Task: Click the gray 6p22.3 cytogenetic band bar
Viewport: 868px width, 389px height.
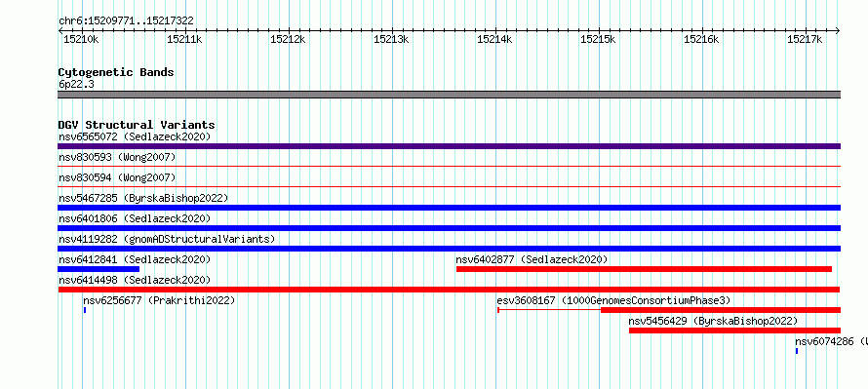Action: click(449, 95)
